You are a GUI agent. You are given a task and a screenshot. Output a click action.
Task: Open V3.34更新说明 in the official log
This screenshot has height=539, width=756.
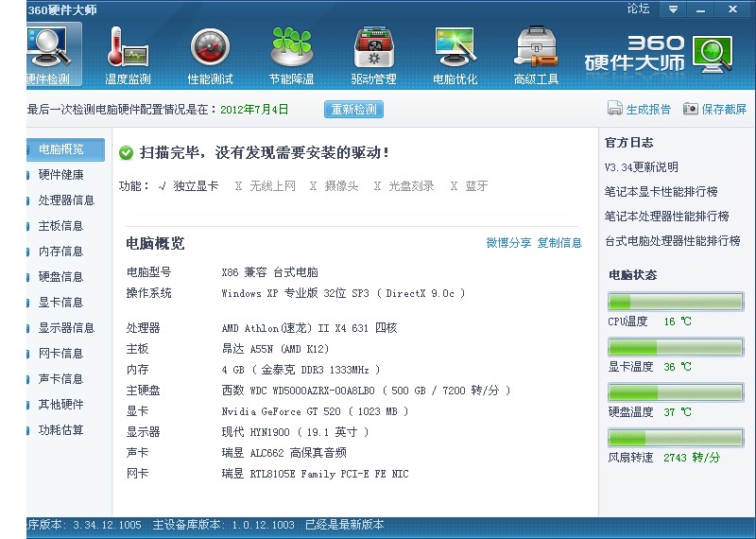(x=642, y=167)
